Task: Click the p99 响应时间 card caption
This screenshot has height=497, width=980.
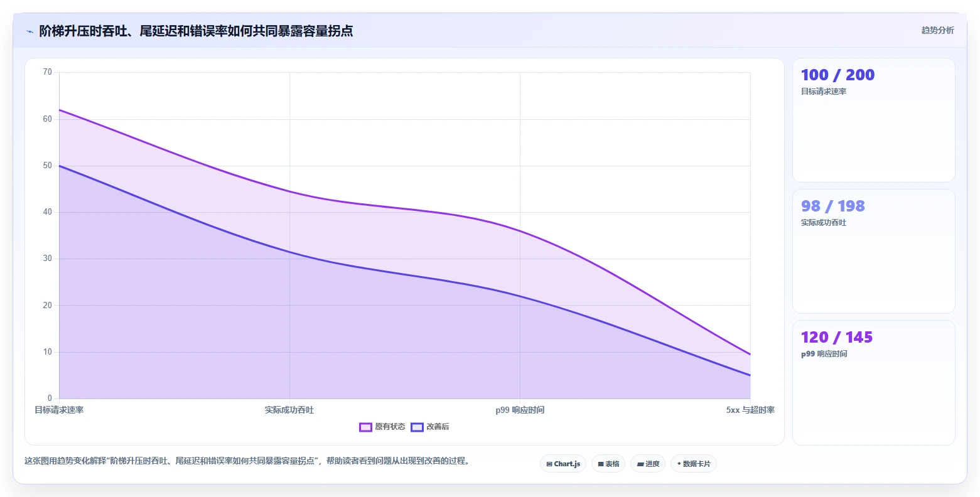Action: (824, 354)
